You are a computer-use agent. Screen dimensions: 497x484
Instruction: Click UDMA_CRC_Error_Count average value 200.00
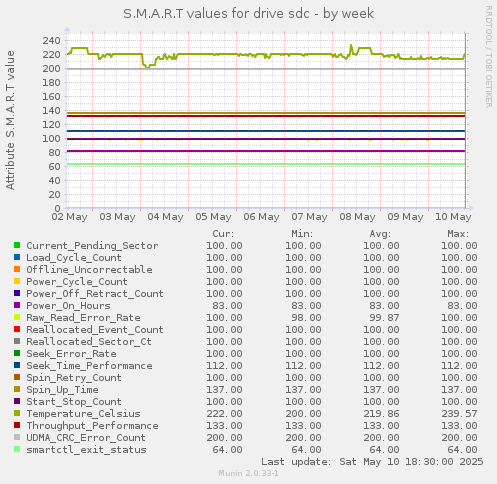381,438
